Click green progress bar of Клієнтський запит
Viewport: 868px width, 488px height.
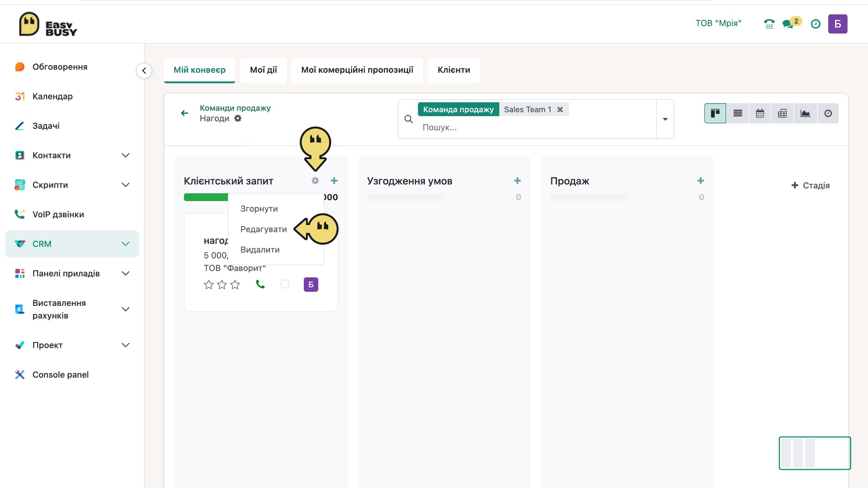[x=206, y=197]
